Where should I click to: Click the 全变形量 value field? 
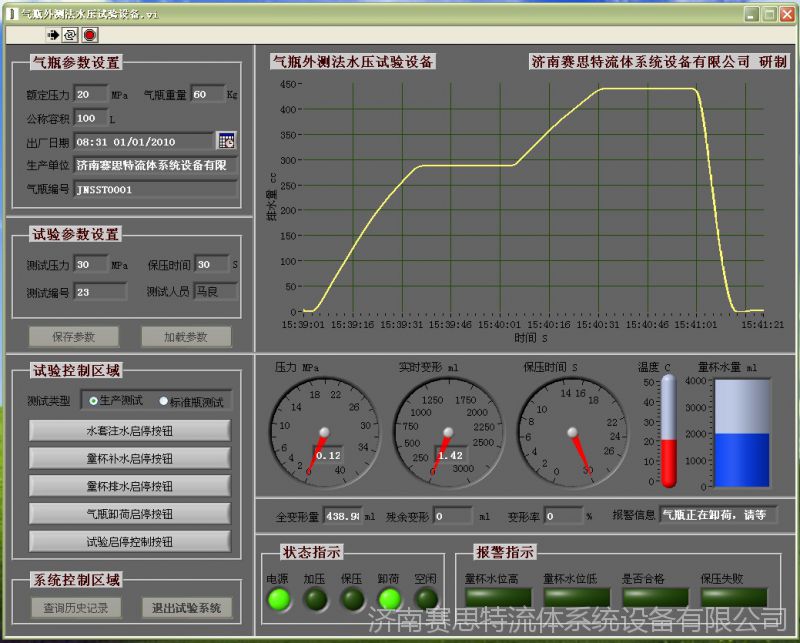pos(343,516)
